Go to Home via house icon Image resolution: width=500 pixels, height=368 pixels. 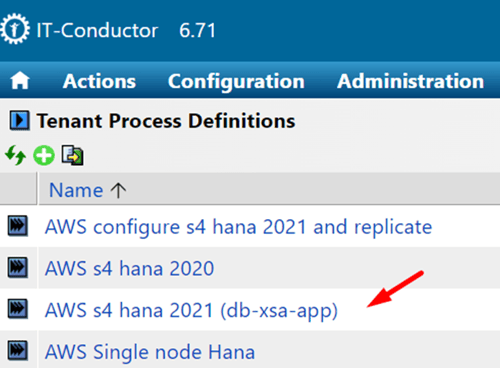[20, 81]
